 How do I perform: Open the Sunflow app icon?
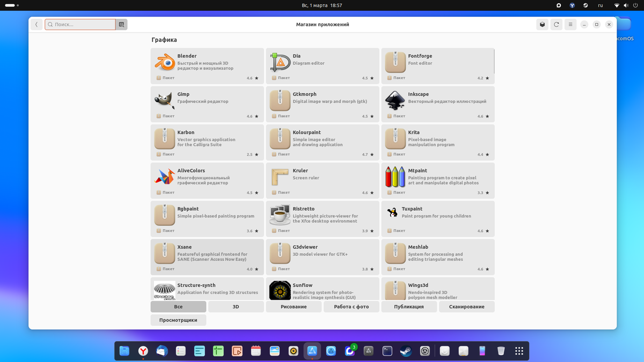[280, 290]
